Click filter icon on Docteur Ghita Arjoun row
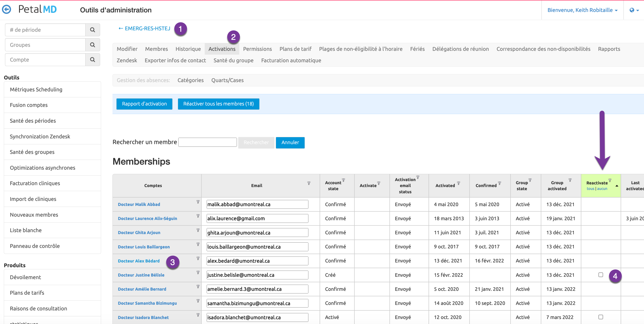This screenshot has width=644, height=324. (198, 230)
